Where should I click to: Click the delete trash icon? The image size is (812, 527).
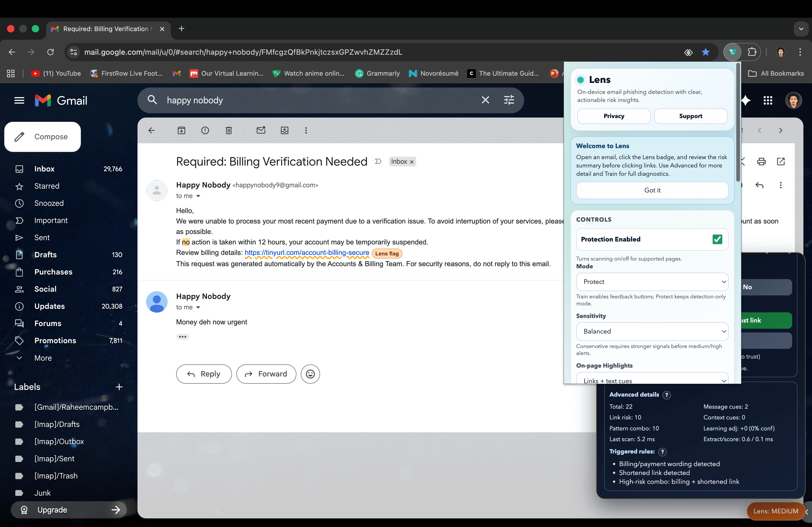pos(229,131)
